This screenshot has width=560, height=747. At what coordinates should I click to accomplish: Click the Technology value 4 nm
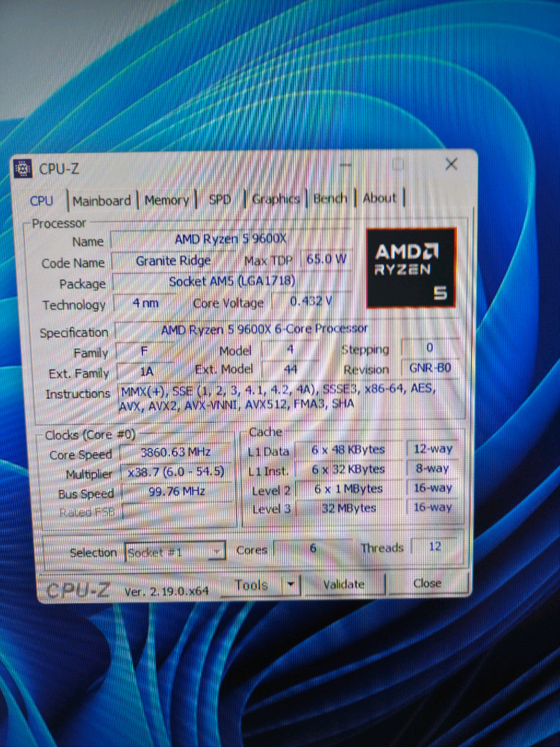[x=146, y=303]
